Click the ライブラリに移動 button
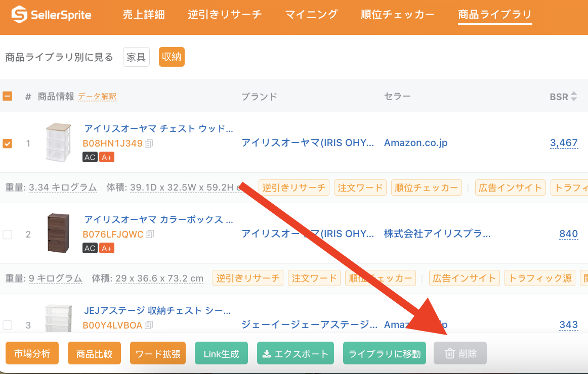Viewport: 588px width, 374px height. click(385, 353)
